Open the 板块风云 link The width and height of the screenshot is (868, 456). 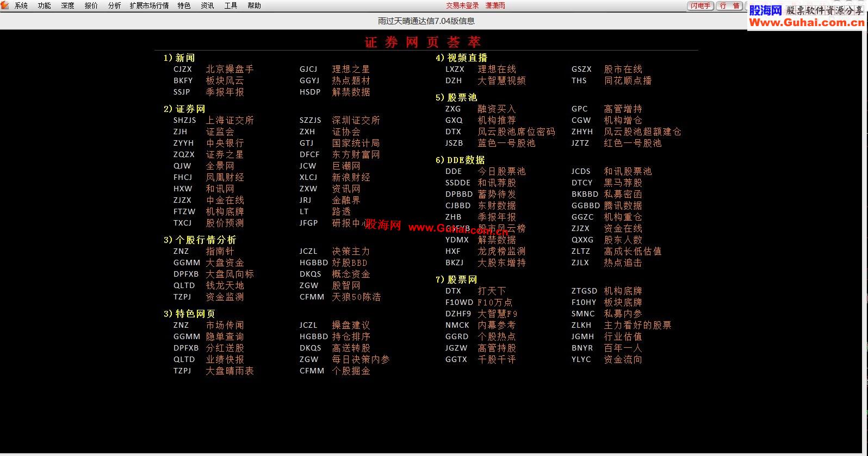tap(225, 80)
